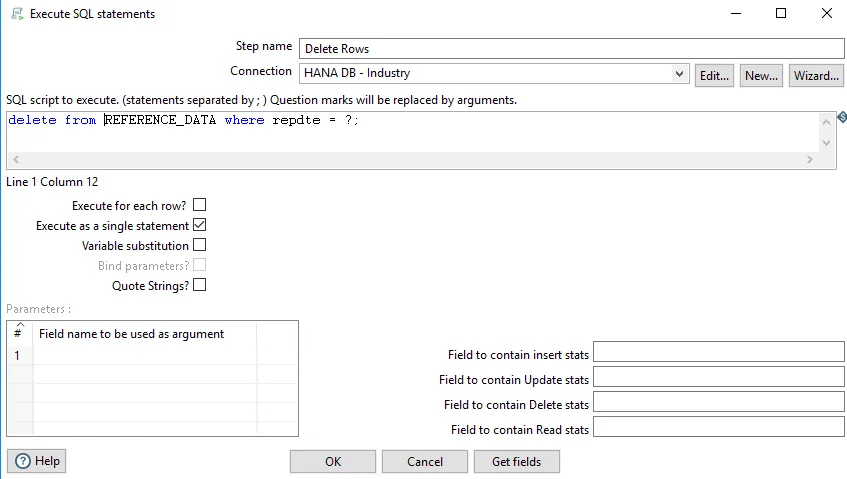Maximize the Execute SQL statements window
Image resolution: width=847 pixels, height=479 pixels.
pyautogui.click(x=781, y=14)
